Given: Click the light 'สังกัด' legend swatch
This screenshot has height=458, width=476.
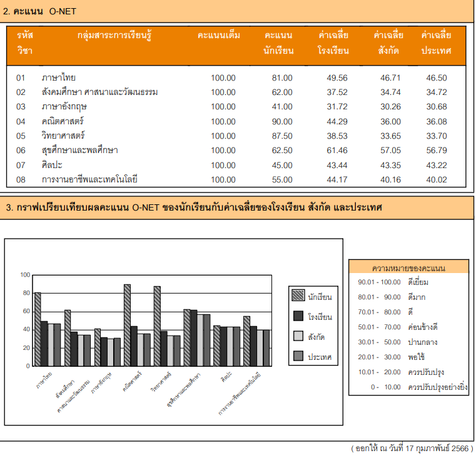Looking at the screenshot, I should (x=298, y=336).
